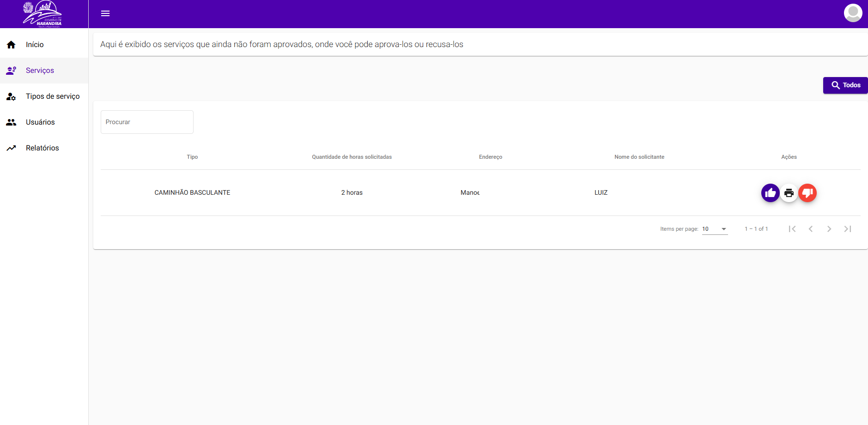The width and height of the screenshot is (868, 425).
Task: Click the Items per page label
Action: (679, 229)
